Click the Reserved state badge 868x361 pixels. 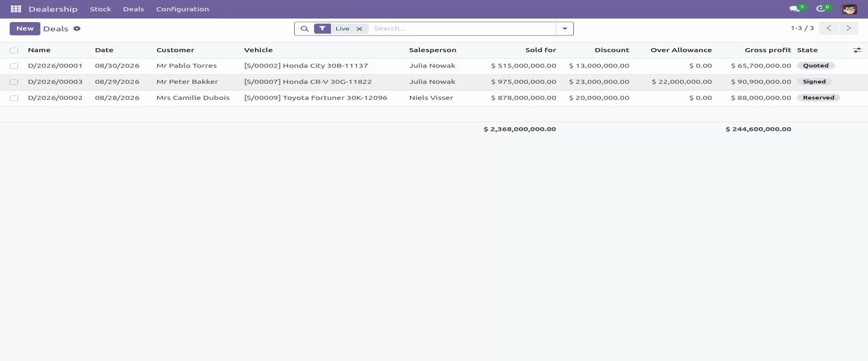pos(819,98)
